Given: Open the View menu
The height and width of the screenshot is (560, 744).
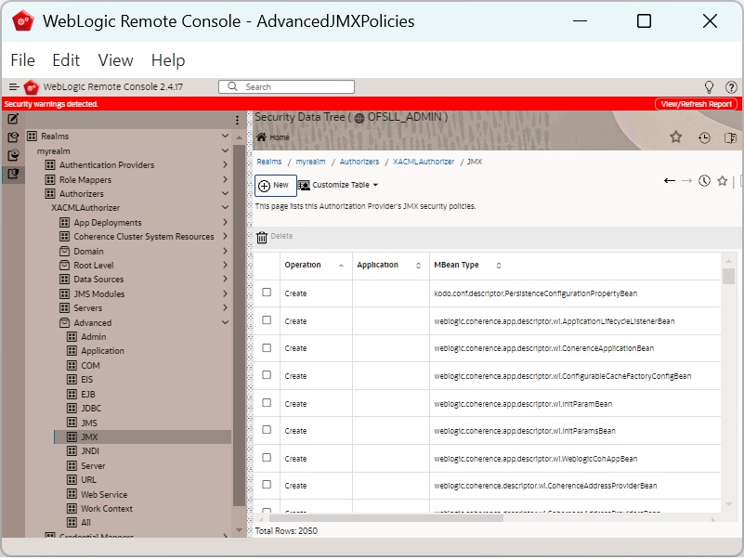Looking at the screenshot, I should point(115,60).
